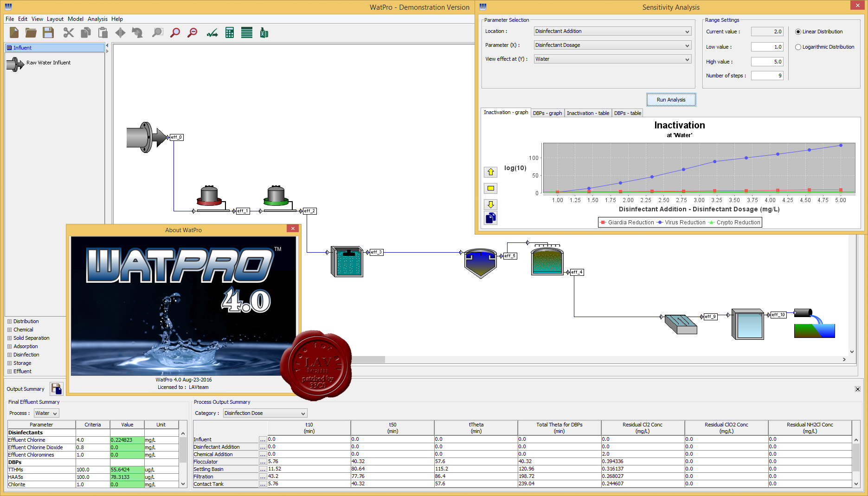The height and width of the screenshot is (496, 868).
Task: Close the About WatPro dialog
Action: pyautogui.click(x=293, y=229)
